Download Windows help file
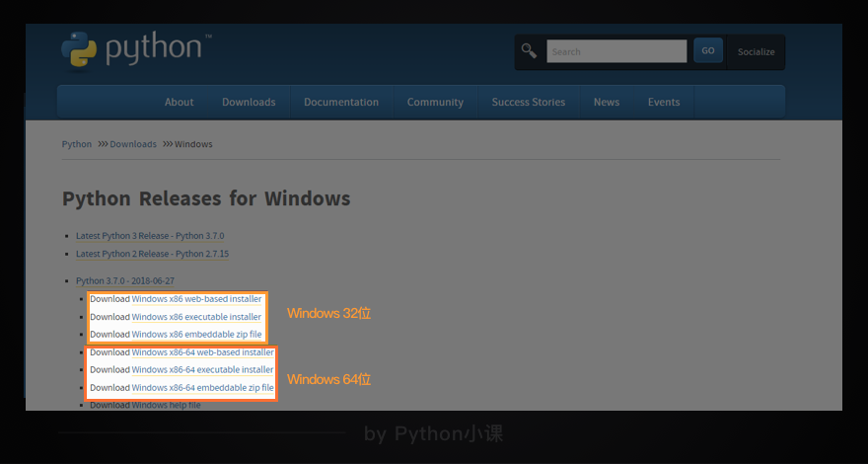Viewport: 868px width, 464px height. click(166, 405)
